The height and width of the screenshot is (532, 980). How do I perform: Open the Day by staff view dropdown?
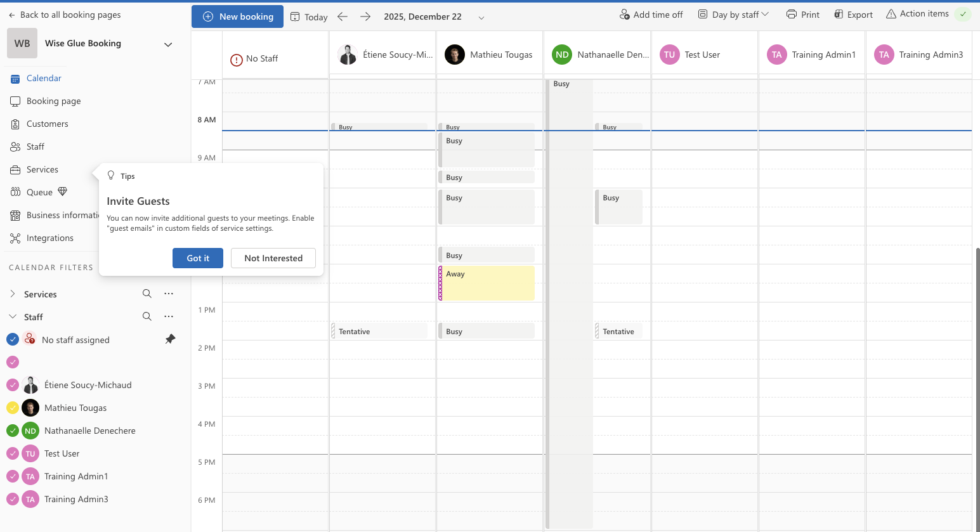coord(733,13)
